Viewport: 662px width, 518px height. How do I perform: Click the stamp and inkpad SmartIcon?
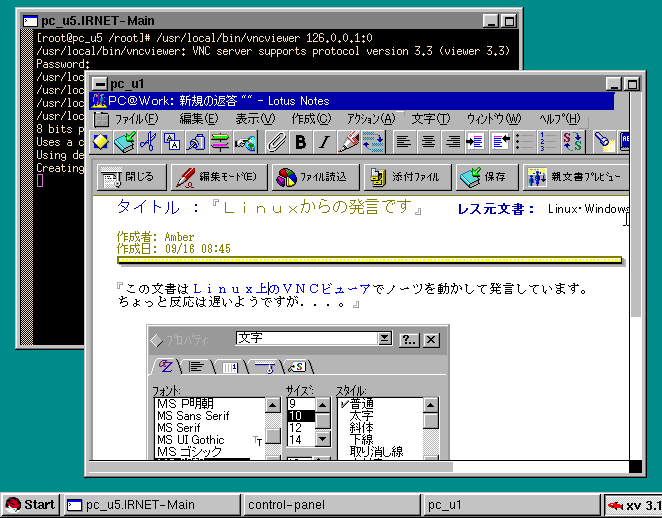coord(196,142)
